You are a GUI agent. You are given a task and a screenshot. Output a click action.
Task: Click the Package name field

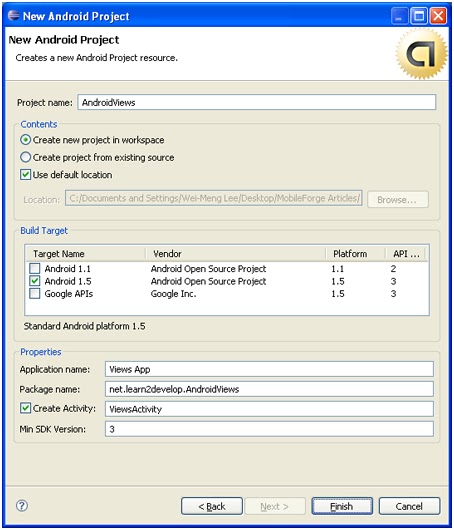(269, 389)
